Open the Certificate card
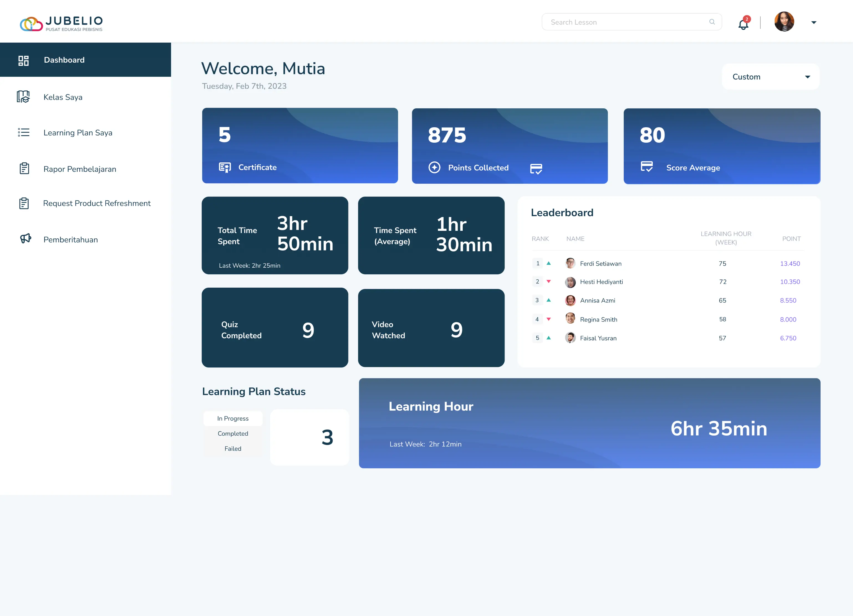The width and height of the screenshot is (853, 616). click(x=300, y=145)
